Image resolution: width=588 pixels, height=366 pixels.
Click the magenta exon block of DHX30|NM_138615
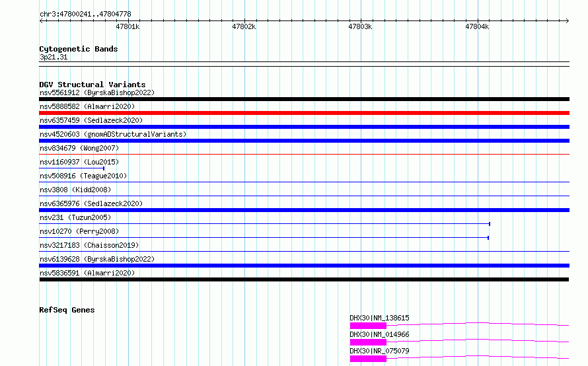coord(368,326)
